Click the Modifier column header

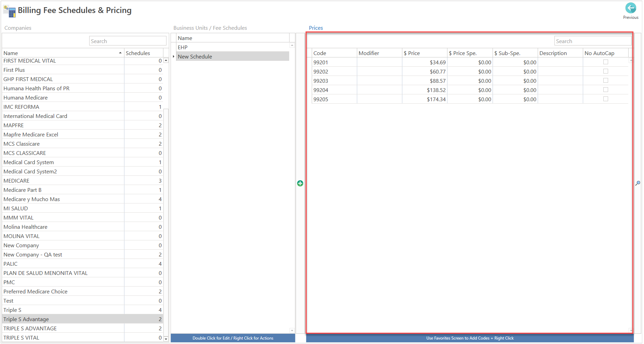379,53
